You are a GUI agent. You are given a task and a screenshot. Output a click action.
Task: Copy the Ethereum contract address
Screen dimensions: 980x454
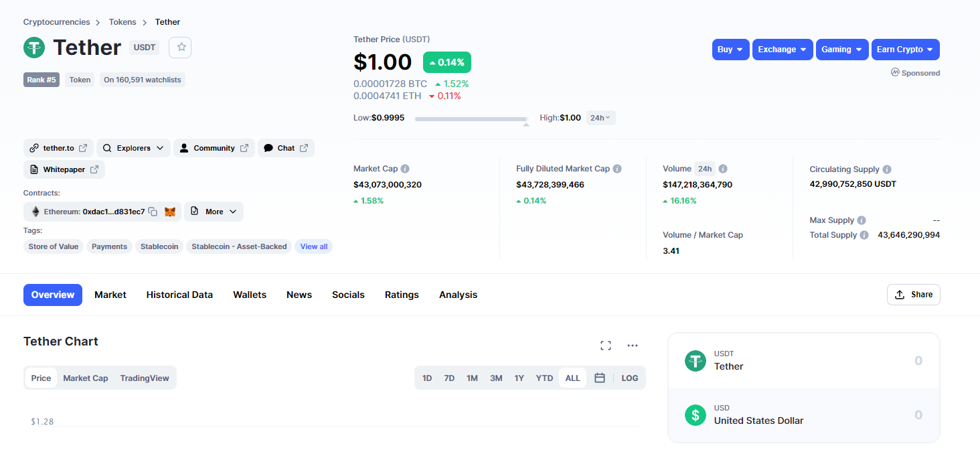[x=153, y=212]
